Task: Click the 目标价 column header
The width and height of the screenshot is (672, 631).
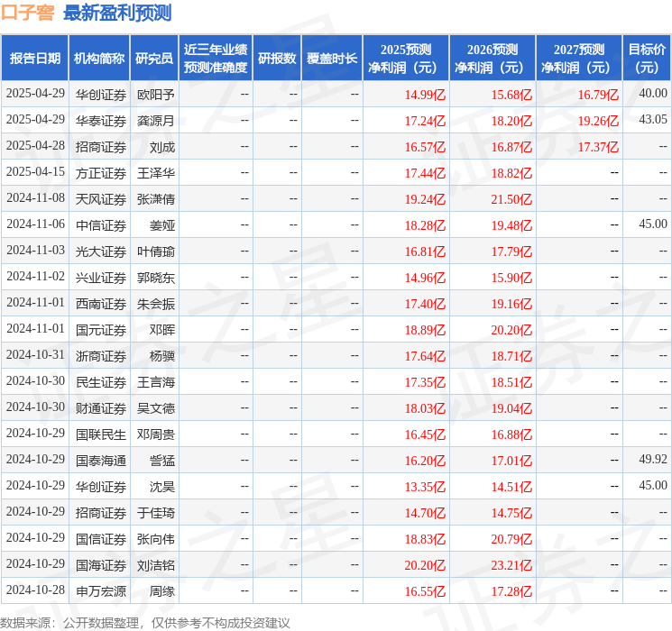Action: point(647,58)
